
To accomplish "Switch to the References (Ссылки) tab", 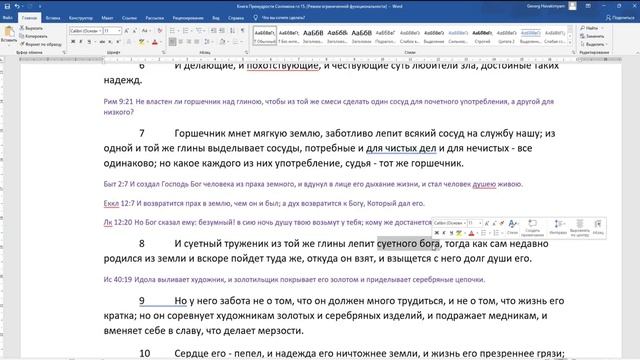I will (129, 18).
